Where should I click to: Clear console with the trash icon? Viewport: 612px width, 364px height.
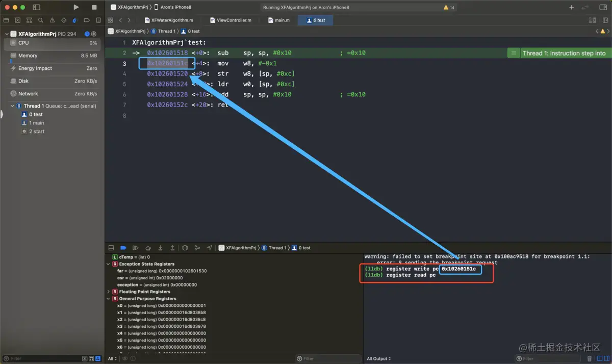590,358
